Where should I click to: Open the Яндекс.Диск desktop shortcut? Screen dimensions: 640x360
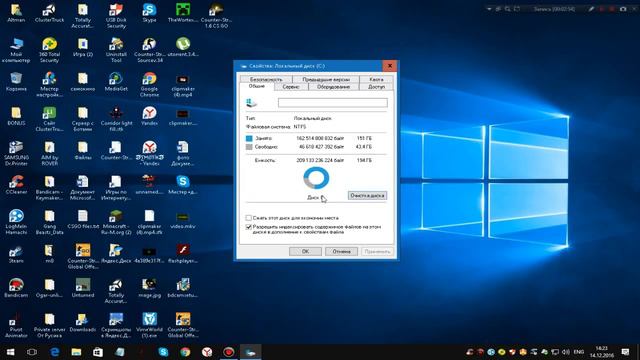(116, 253)
